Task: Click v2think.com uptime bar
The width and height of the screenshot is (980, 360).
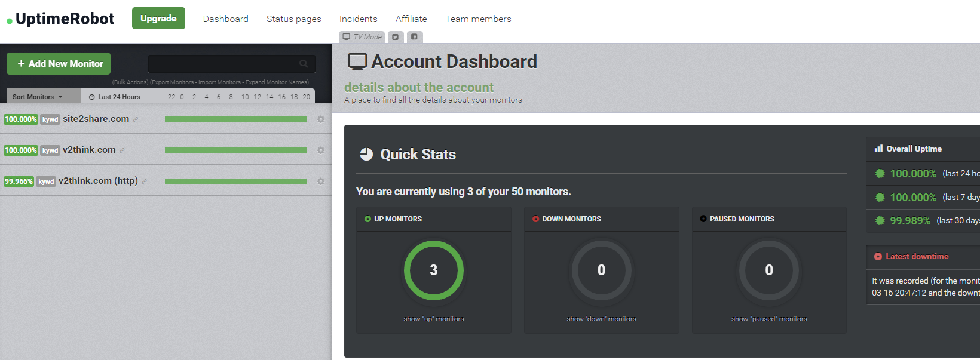Action: click(236, 150)
